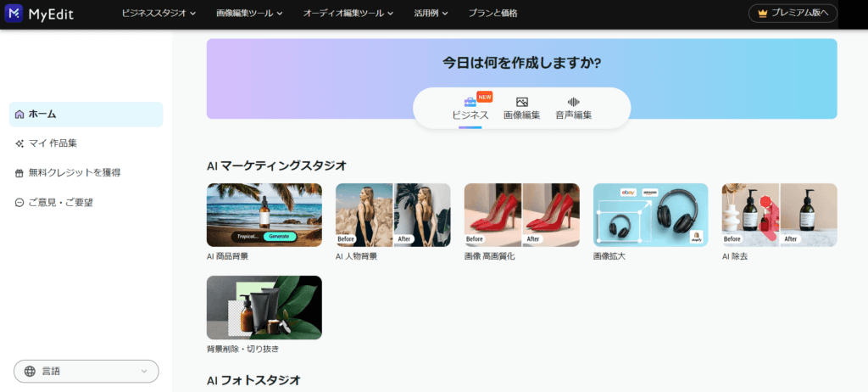Click the waveform icon above 音声編集

pos(574,102)
